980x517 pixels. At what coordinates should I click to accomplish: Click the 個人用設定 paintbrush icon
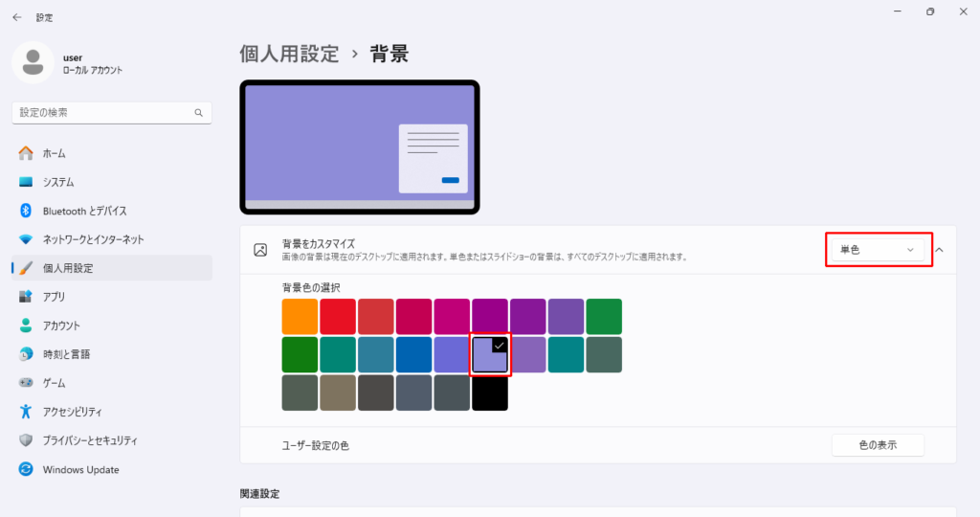(26, 268)
